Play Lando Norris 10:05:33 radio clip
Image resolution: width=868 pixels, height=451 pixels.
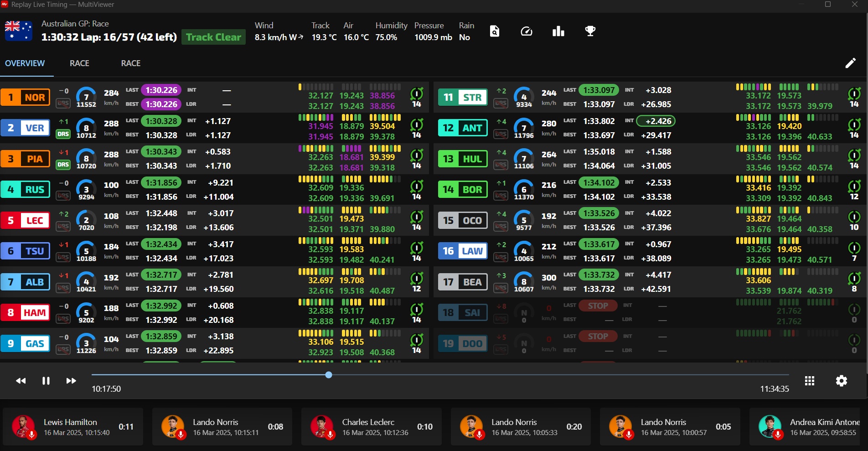[x=521, y=427]
